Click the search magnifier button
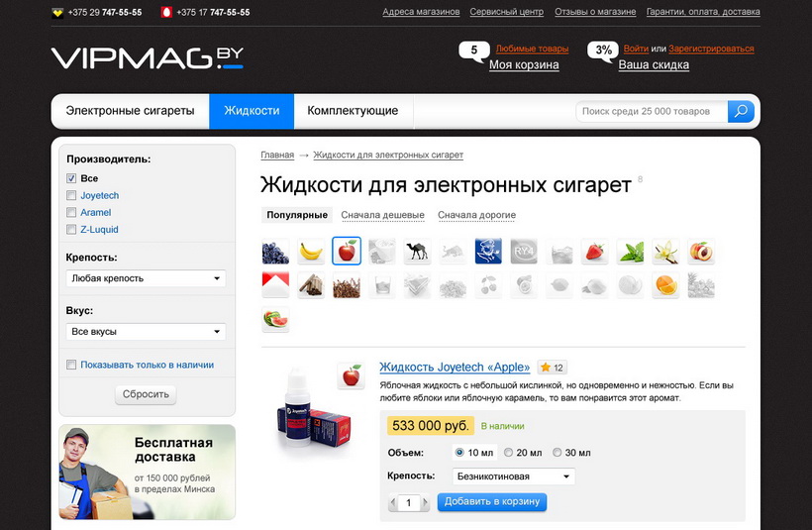 pos(741,111)
